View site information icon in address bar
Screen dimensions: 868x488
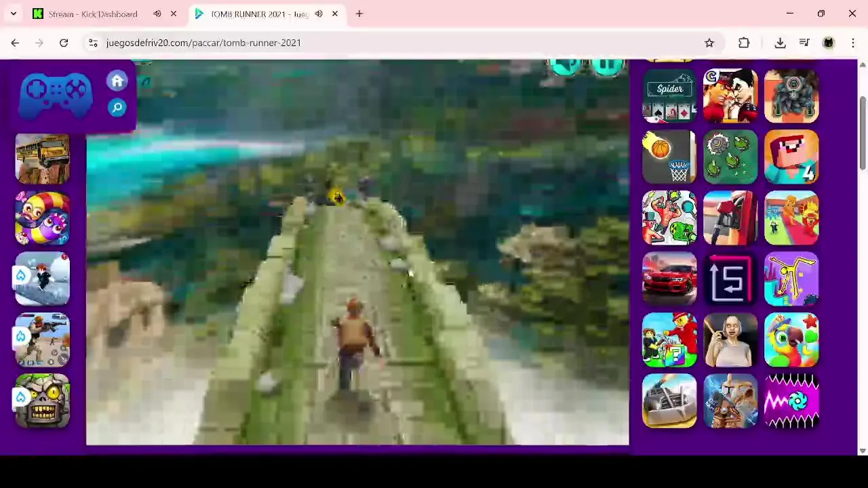click(93, 43)
